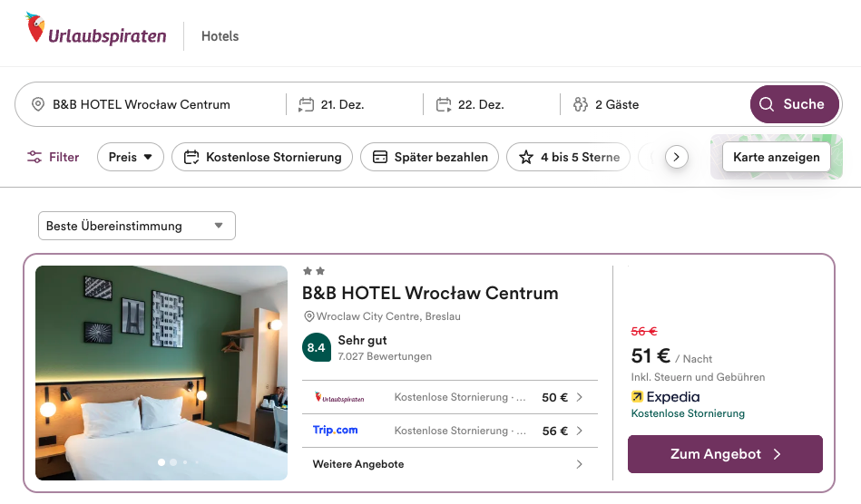Click the Expedia logo in price panel
Viewport: 861px width, 504px height.
point(665,396)
